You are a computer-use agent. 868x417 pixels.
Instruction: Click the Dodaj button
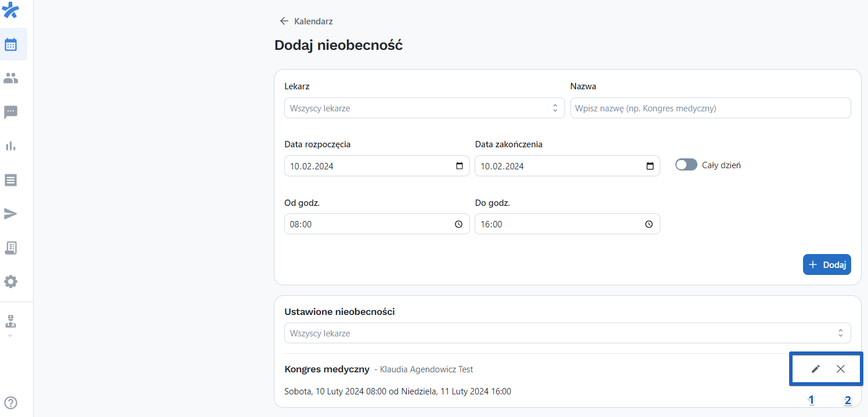coord(827,264)
